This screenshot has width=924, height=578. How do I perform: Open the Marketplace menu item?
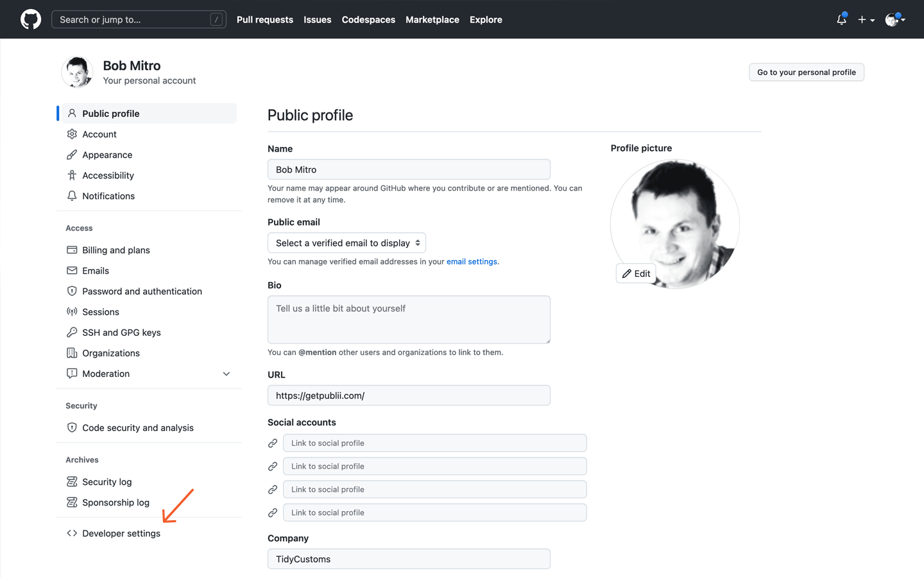tap(432, 20)
